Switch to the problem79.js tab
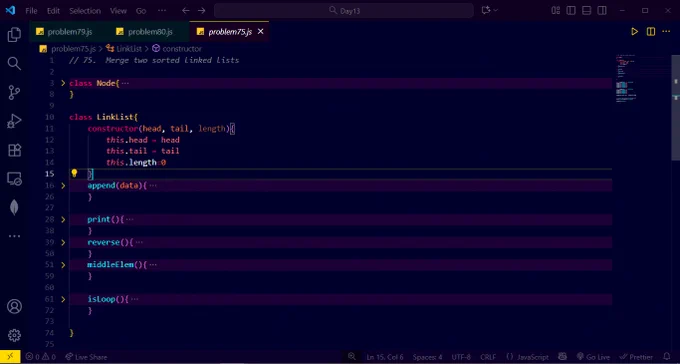The image size is (680, 364). coord(69,32)
